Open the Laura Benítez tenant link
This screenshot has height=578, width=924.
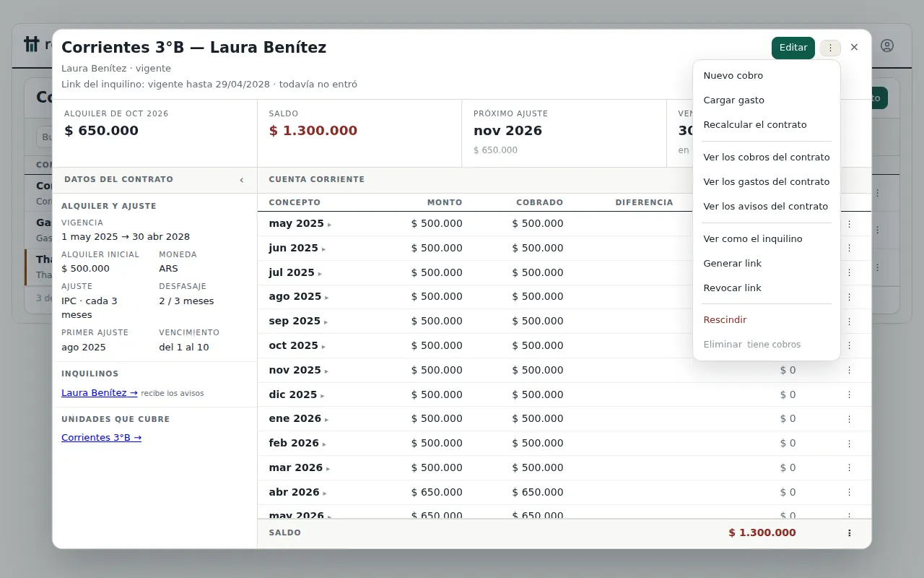tap(99, 393)
